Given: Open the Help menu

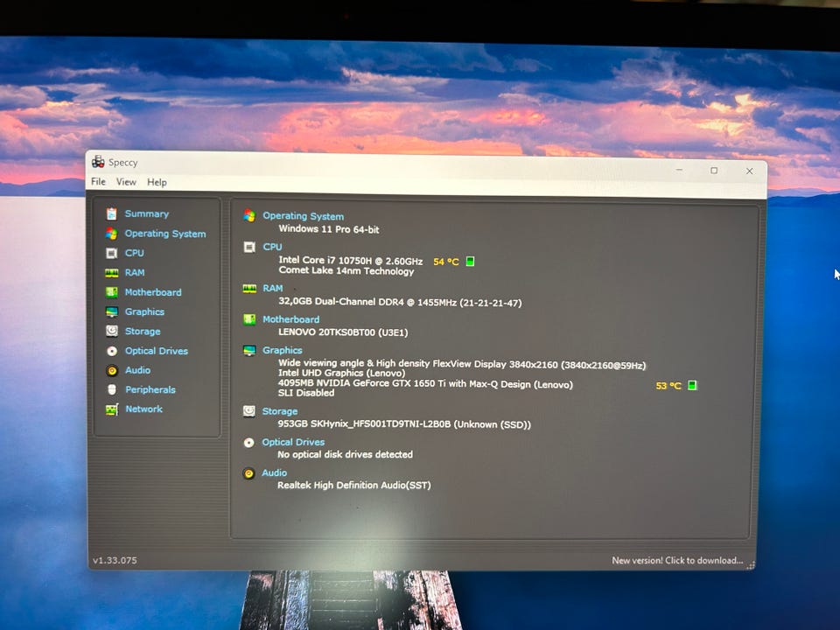Looking at the screenshot, I should (157, 182).
